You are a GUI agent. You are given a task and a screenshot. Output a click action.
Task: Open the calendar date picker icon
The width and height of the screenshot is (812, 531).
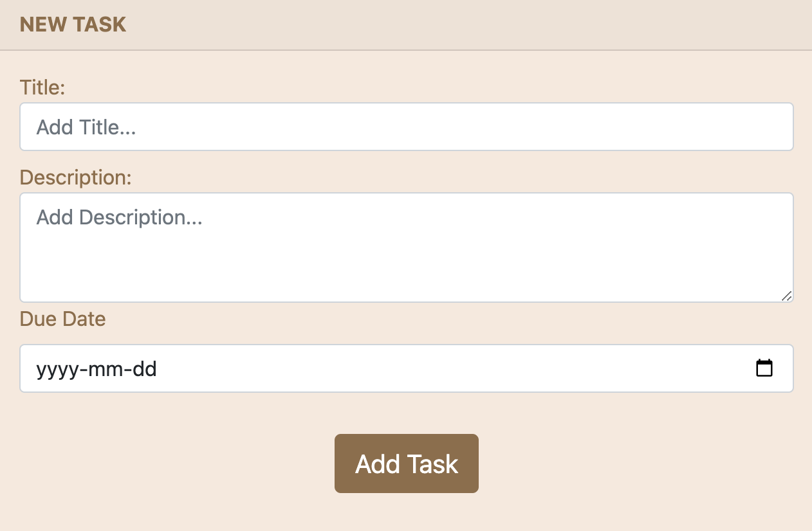click(x=764, y=368)
